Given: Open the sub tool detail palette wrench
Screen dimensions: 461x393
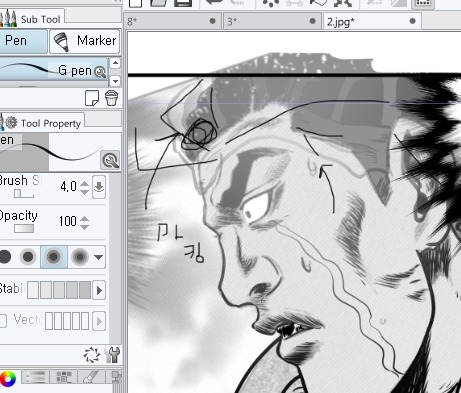Looking at the screenshot, I should pos(110,161).
